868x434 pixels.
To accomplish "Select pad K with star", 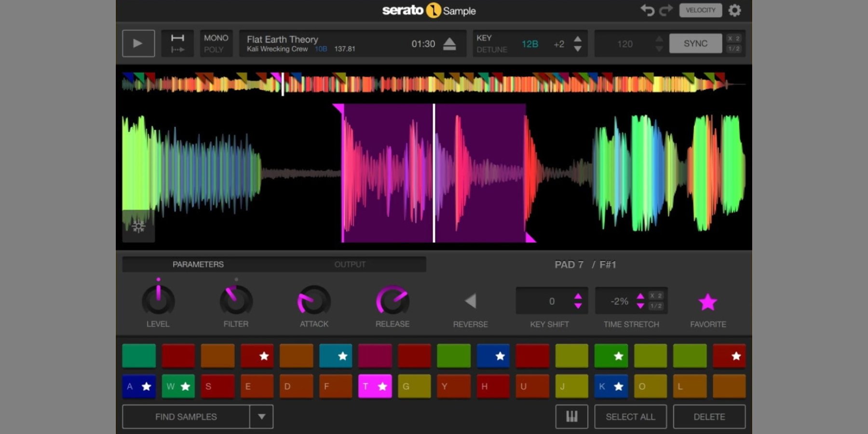I will 611,386.
